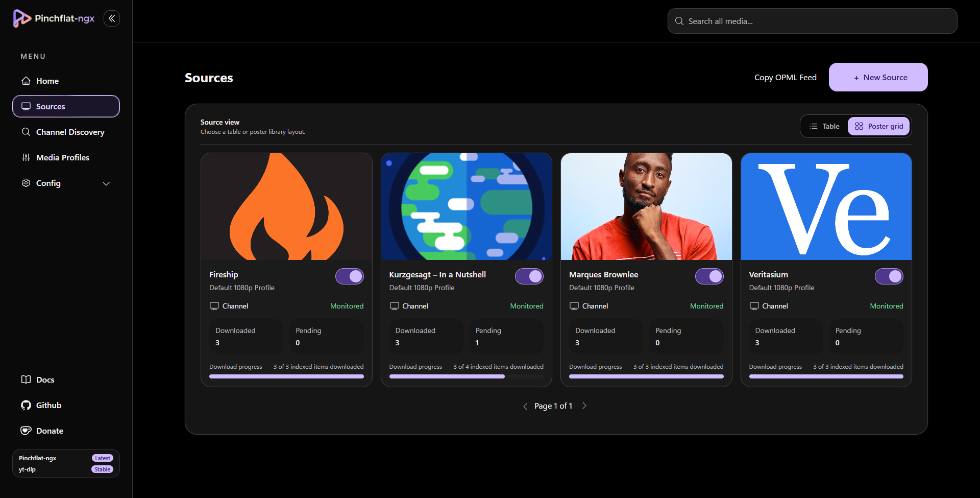Click Copy OPML Feed

click(786, 77)
